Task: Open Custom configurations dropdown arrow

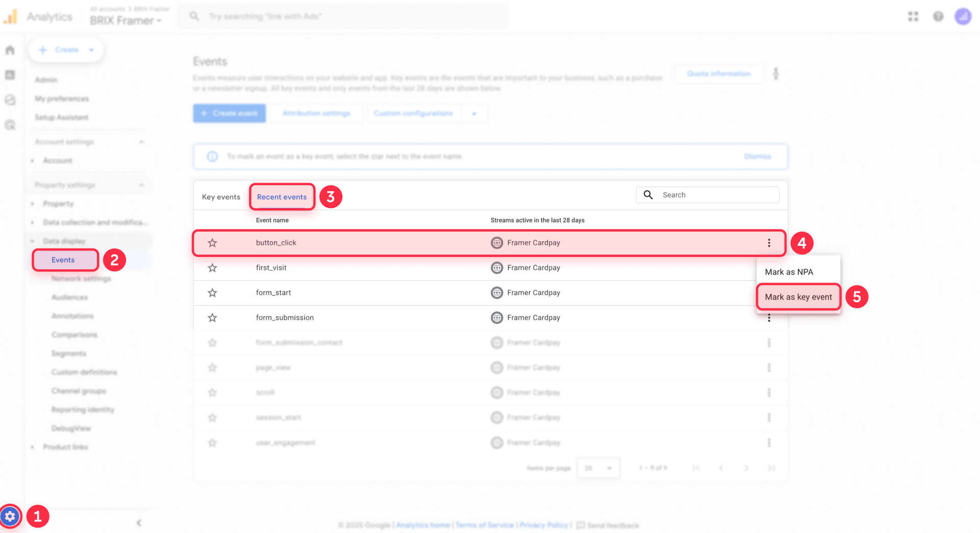Action: pos(474,113)
